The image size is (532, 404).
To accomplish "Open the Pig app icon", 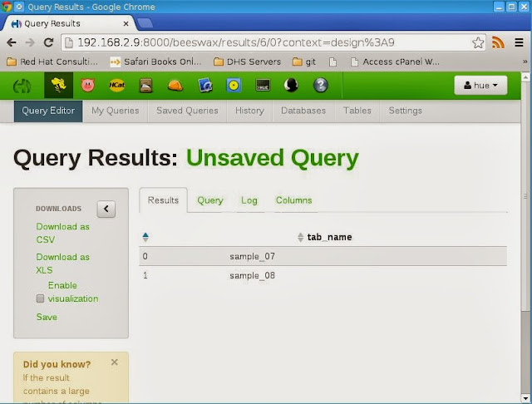I will 87,85.
